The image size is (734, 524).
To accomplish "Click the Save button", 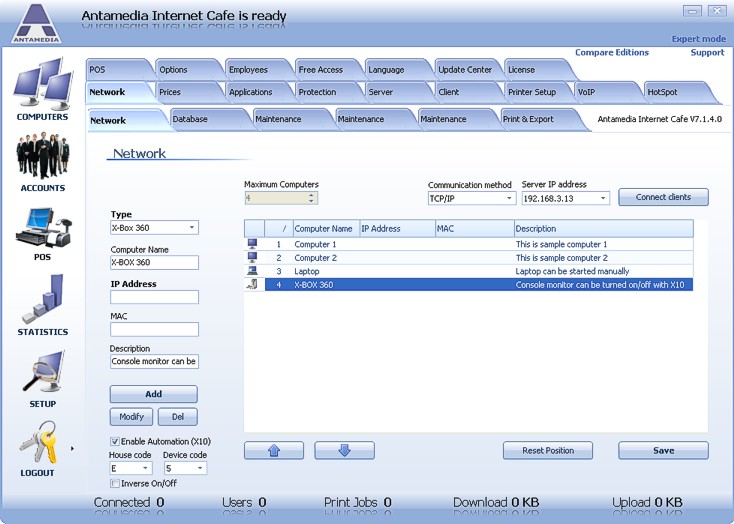I will (663, 450).
